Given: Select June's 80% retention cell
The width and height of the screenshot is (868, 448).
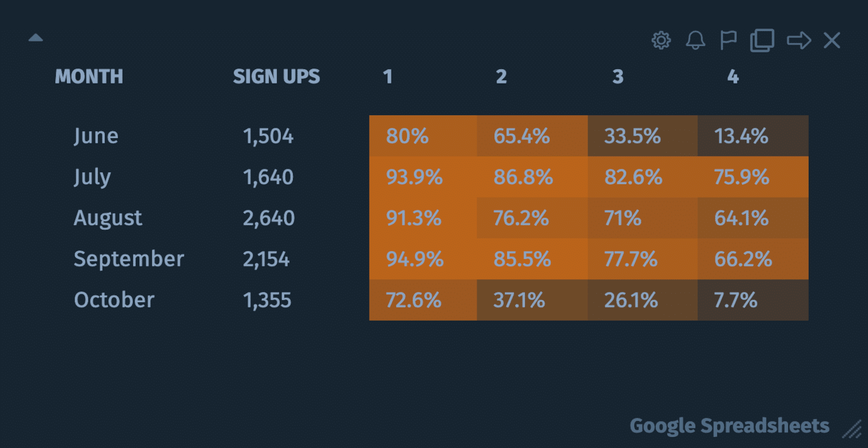Looking at the screenshot, I should pos(423,136).
